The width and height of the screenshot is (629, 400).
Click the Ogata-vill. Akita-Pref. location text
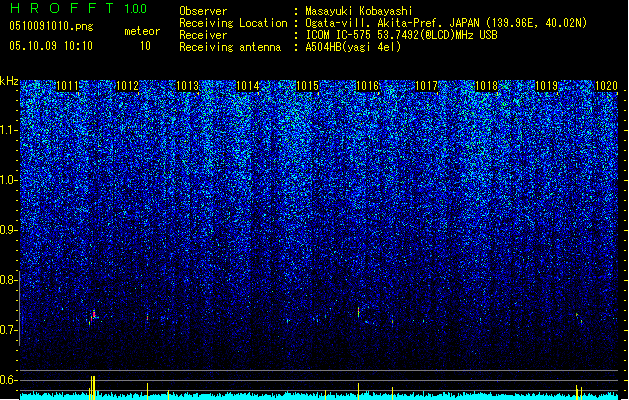(446, 23)
